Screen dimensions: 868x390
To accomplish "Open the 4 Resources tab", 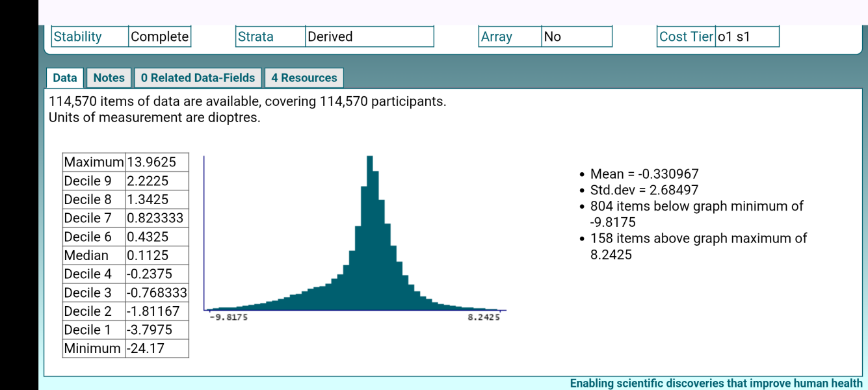I will pos(304,78).
